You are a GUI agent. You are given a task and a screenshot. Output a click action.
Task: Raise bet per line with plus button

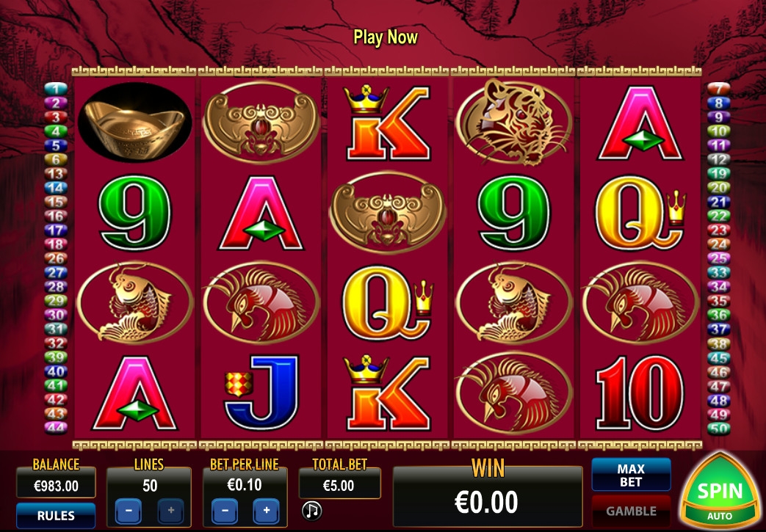coord(267,511)
